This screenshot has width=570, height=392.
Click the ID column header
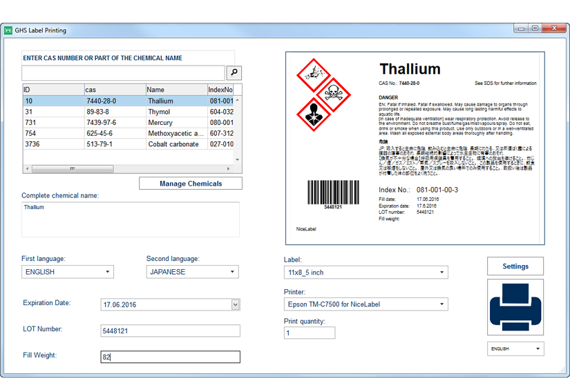[53, 90]
